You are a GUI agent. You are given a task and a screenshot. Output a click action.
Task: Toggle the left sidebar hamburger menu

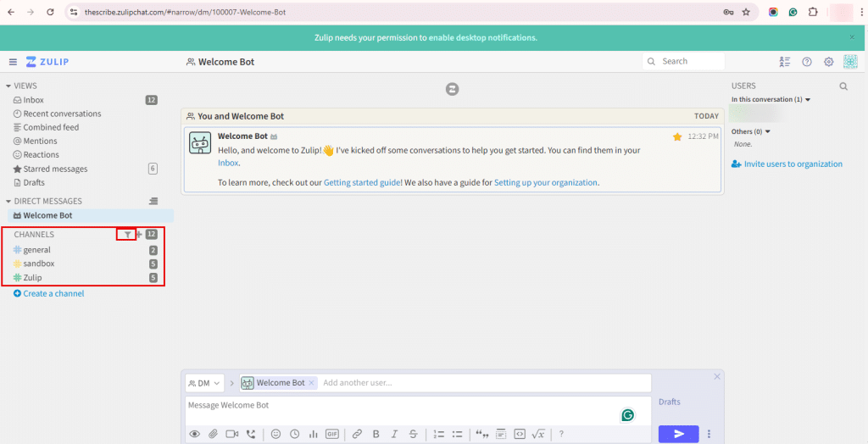coord(14,62)
